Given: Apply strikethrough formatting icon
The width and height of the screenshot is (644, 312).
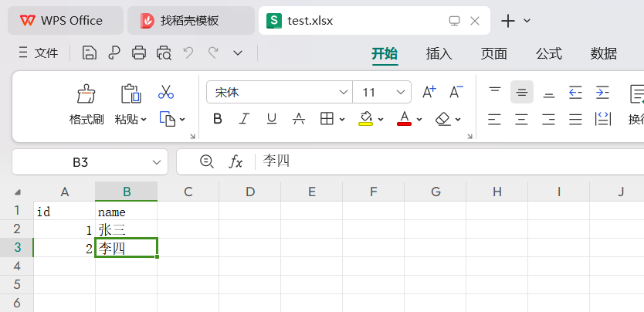Looking at the screenshot, I should click(x=299, y=119).
